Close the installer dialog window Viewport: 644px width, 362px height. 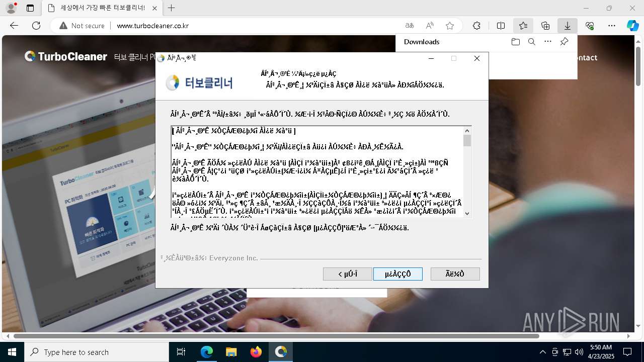tap(477, 58)
